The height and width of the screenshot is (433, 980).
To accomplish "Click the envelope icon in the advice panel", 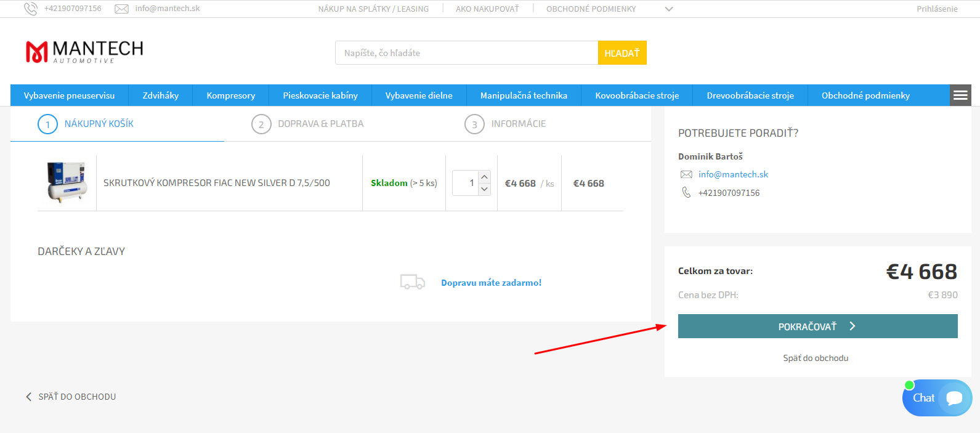I will [x=686, y=174].
